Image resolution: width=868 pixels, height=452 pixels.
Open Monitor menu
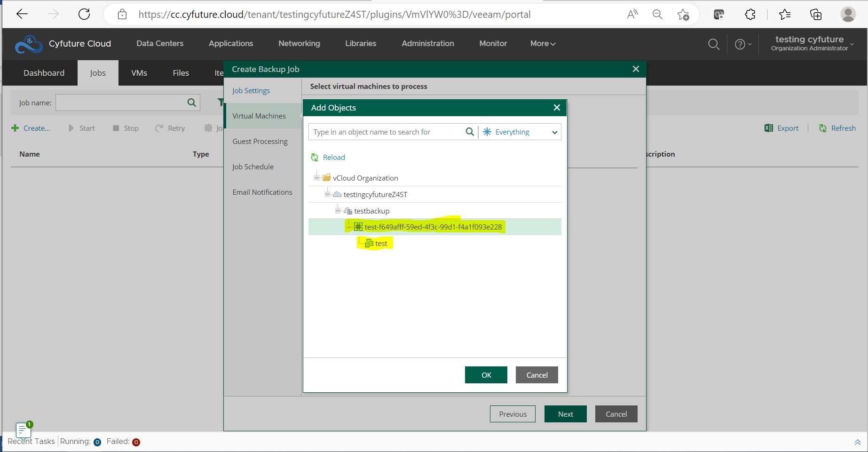click(493, 43)
